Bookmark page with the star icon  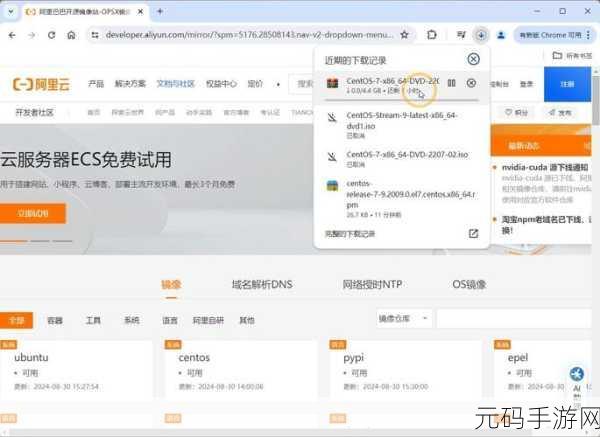coord(404,35)
